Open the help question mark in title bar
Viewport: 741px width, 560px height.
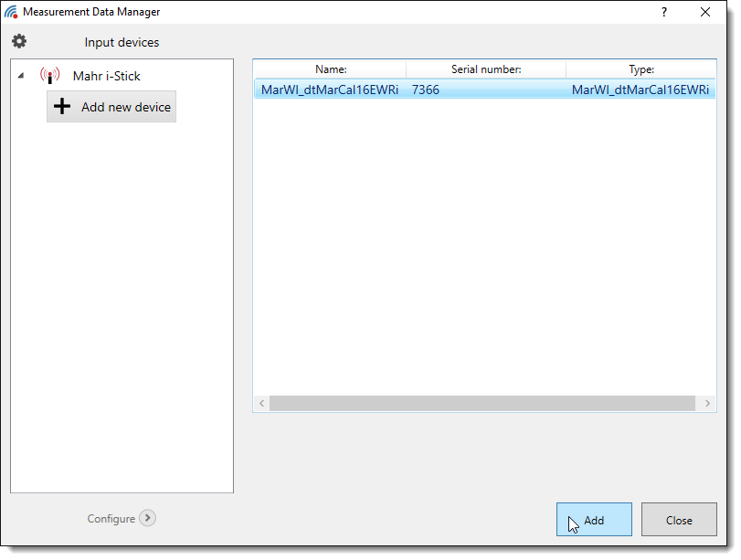click(x=663, y=12)
